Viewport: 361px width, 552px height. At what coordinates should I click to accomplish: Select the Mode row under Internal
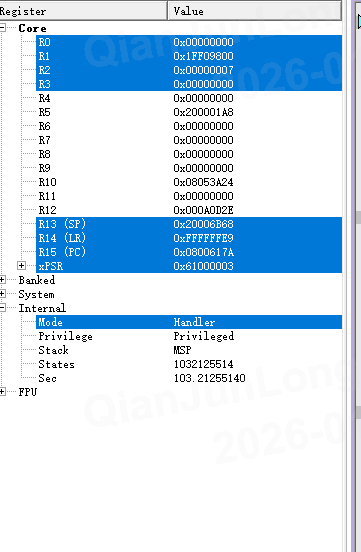coord(189,322)
